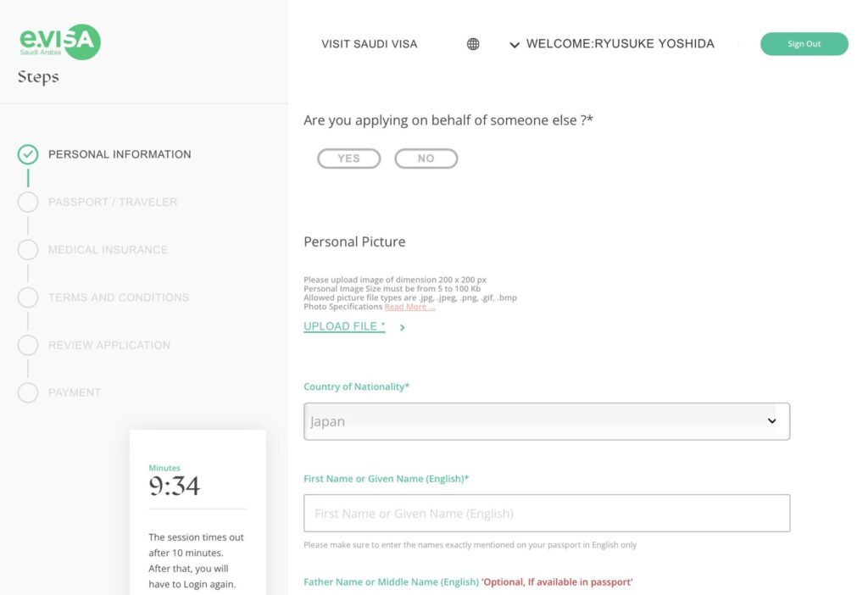Viewport: 868px width, 595px height.
Task: Click the eVisa Saudi Arabia logo
Action: pyautogui.click(x=60, y=42)
